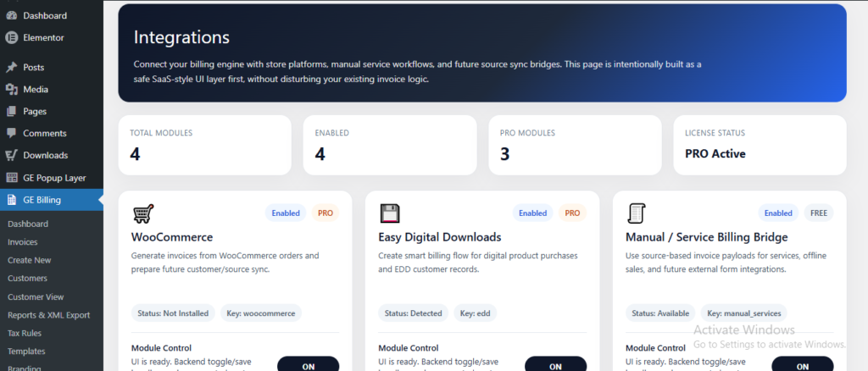The image size is (868, 371).
Task: Open the Create New submenu link
Action: click(30, 260)
